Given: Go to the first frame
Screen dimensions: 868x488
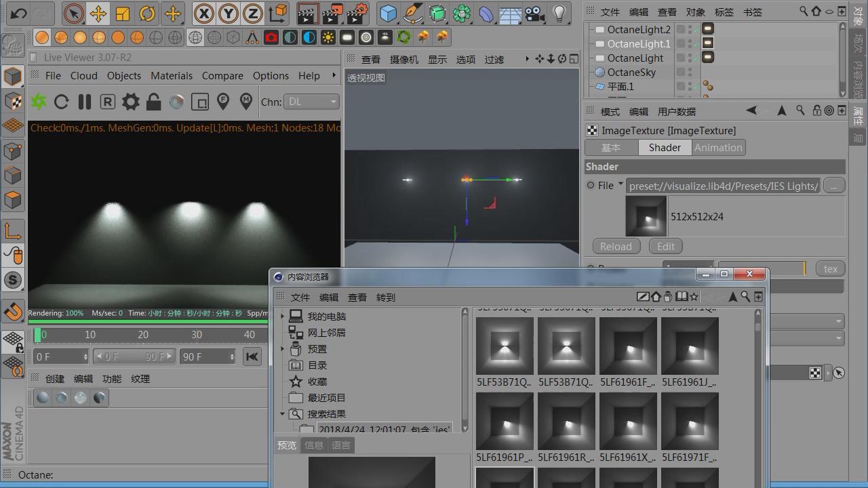Looking at the screenshot, I should (x=252, y=357).
